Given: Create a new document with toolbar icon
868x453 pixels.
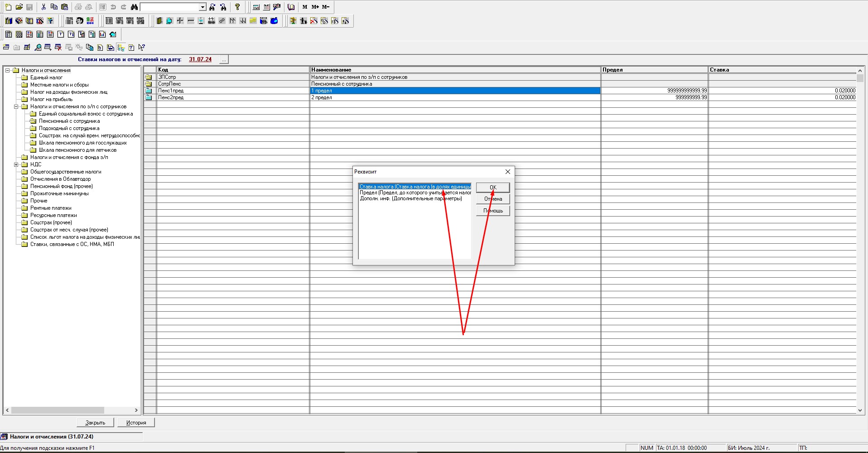Looking at the screenshot, I should pos(8,7).
